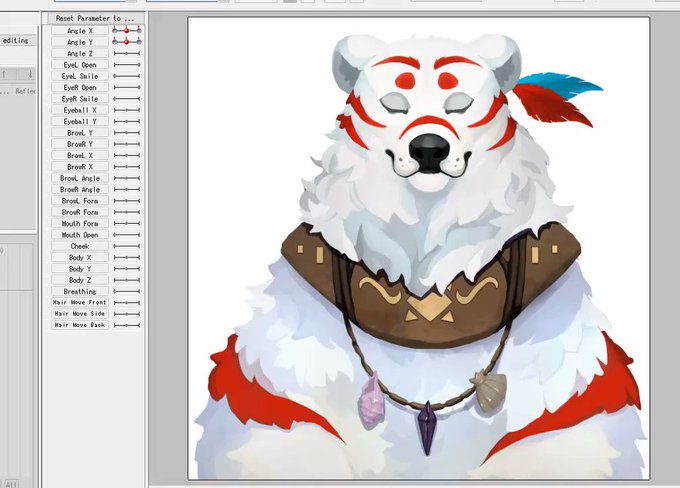Click the EyeL Smile slider track
The image size is (680, 488).
coord(127,76)
